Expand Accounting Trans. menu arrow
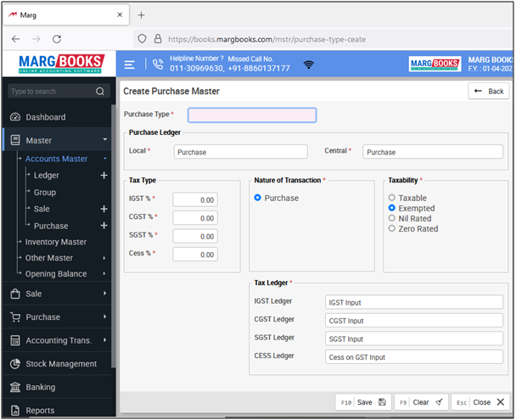Image resolution: width=516 pixels, height=420 pixels. 104,339
